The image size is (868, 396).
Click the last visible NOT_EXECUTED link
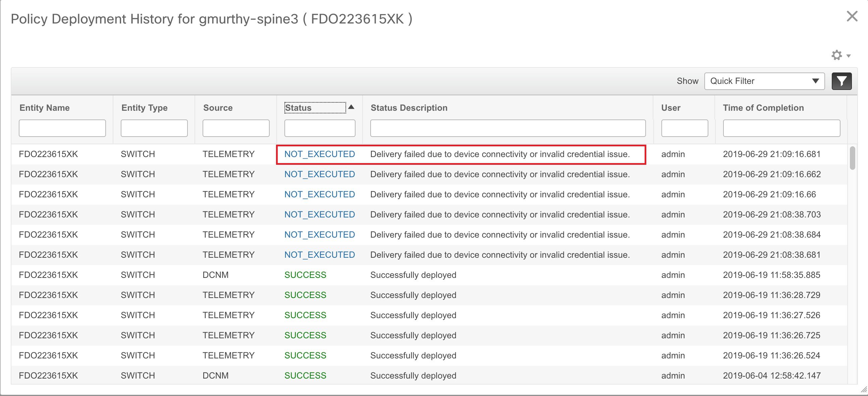pos(319,255)
